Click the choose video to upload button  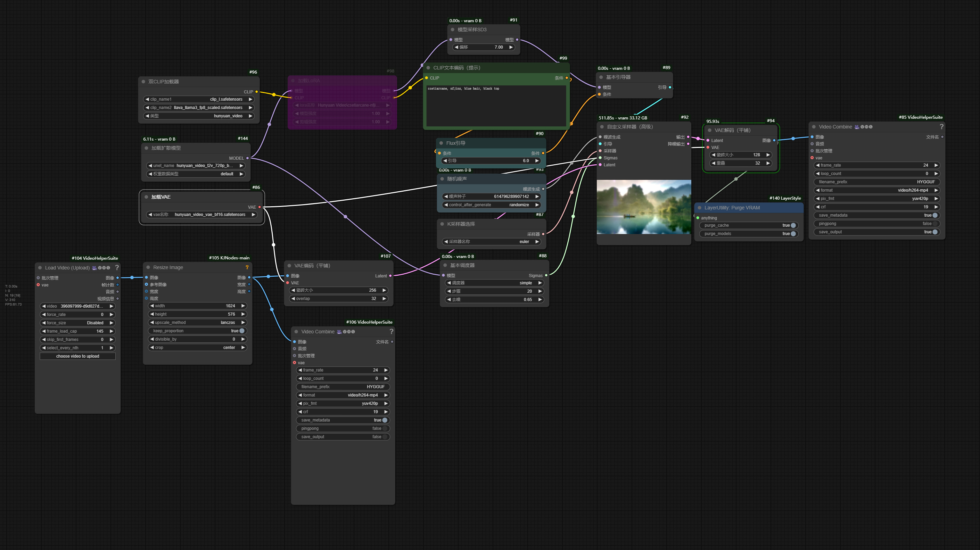click(x=77, y=356)
